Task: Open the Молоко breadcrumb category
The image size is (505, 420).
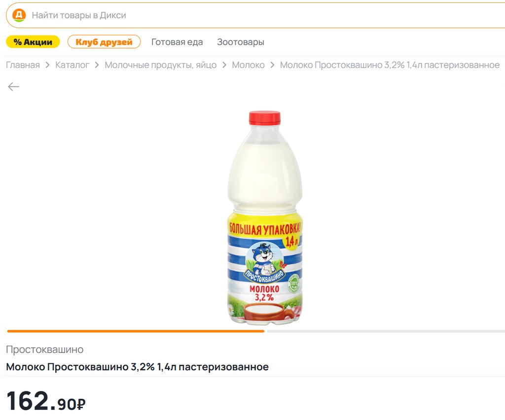Action: coord(249,65)
